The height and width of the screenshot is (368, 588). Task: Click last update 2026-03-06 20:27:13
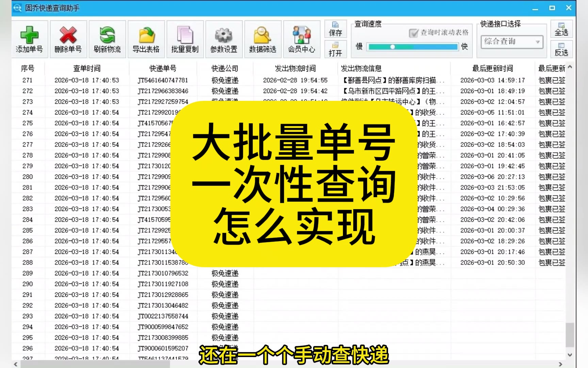pos(493,177)
